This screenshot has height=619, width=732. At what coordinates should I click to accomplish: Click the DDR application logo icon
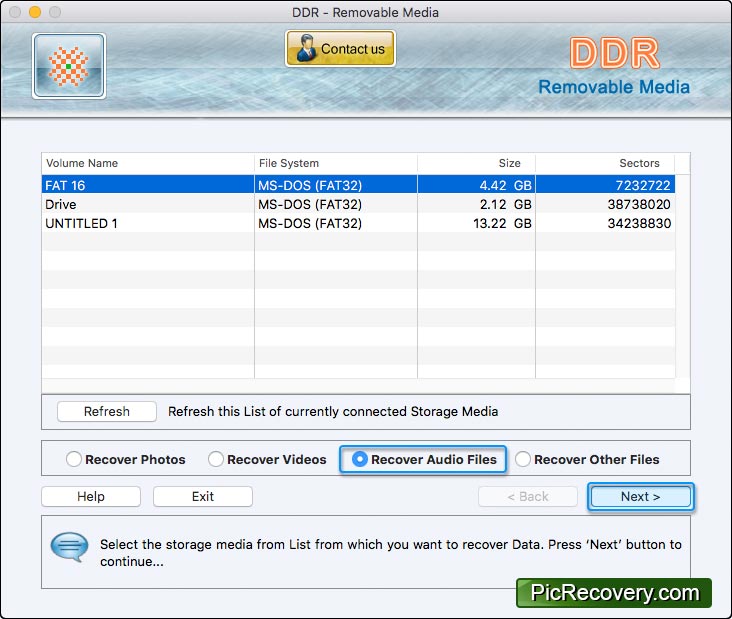tap(69, 66)
